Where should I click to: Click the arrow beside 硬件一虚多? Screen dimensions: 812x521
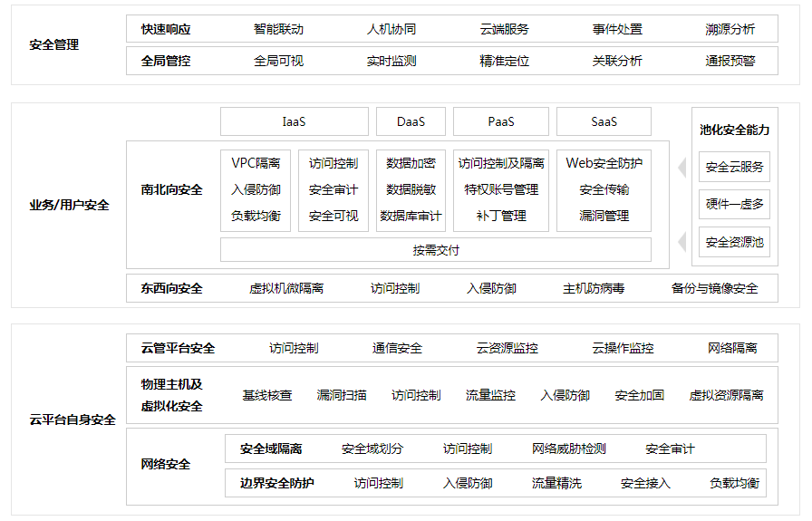pyautogui.click(x=682, y=205)
